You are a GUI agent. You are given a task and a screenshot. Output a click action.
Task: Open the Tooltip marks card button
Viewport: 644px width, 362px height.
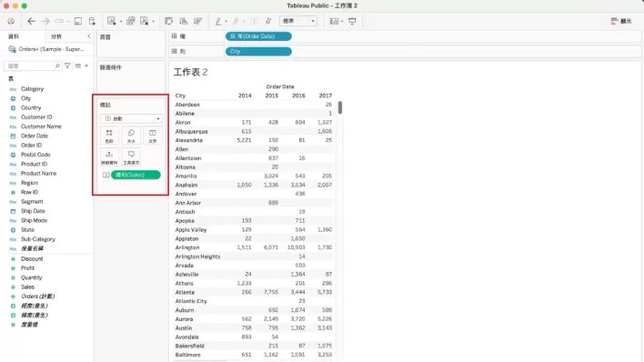click(x=131, y=157)
